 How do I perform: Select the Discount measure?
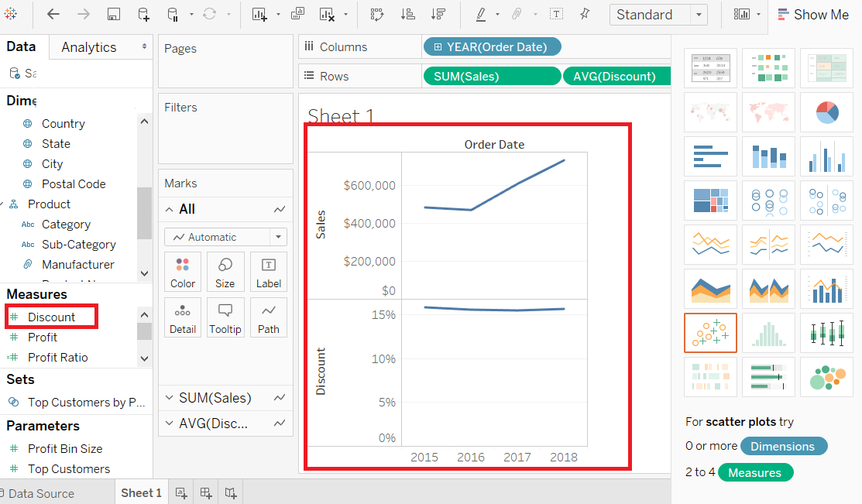pos(52,317)
